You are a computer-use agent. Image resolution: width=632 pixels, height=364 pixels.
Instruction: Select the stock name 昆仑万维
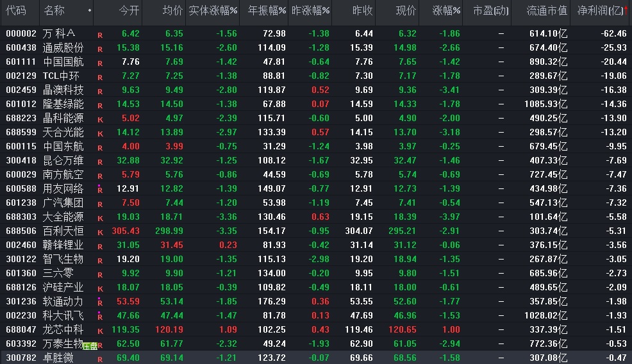point(63,160)
